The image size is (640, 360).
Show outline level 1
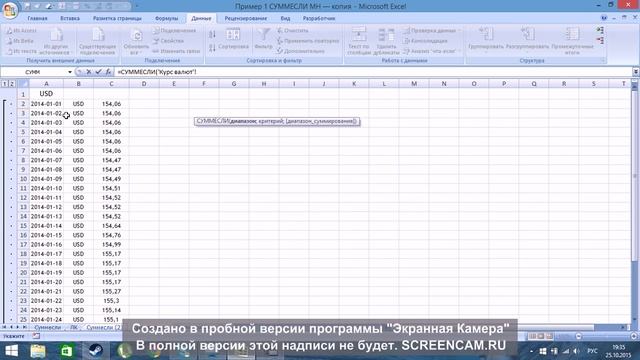coord(5,84)
